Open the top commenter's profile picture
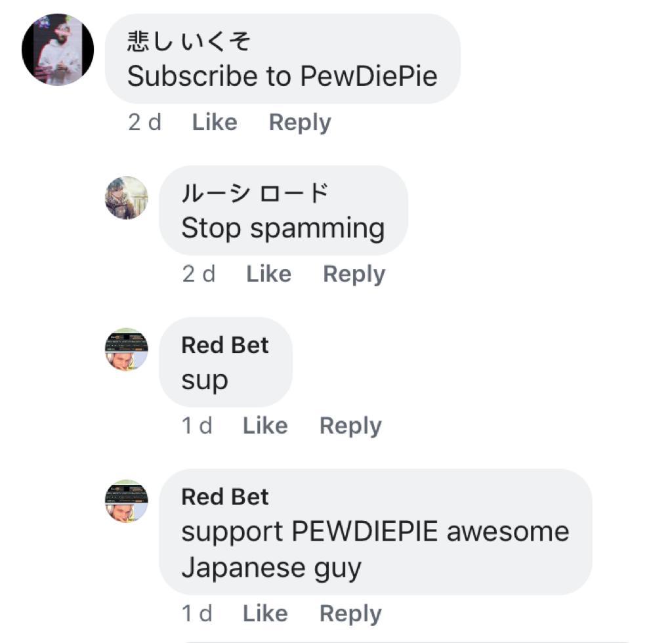The height and width of the screenshot is (643, 672). click(x=58, y=50)
